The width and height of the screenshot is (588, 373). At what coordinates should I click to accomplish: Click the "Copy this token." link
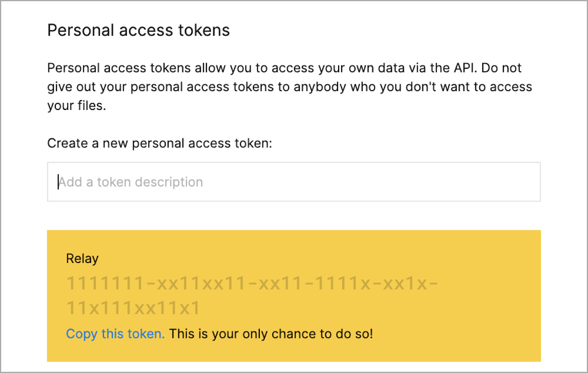click(x=115, y=334)
